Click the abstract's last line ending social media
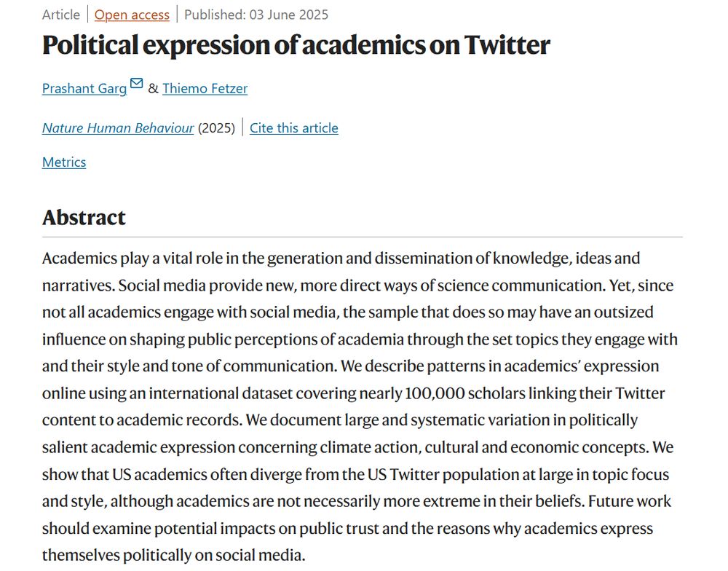 (174, 555)
